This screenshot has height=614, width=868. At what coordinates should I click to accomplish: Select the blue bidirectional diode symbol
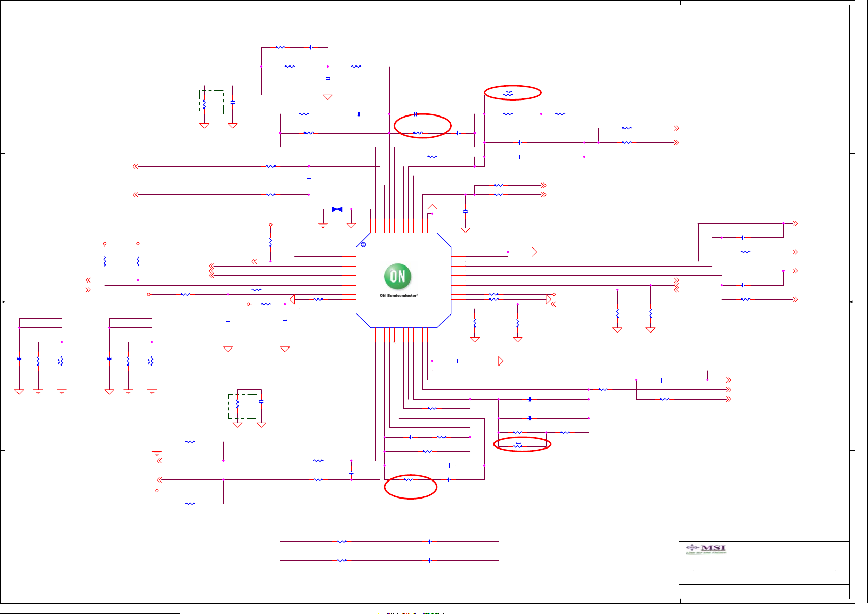337,209
